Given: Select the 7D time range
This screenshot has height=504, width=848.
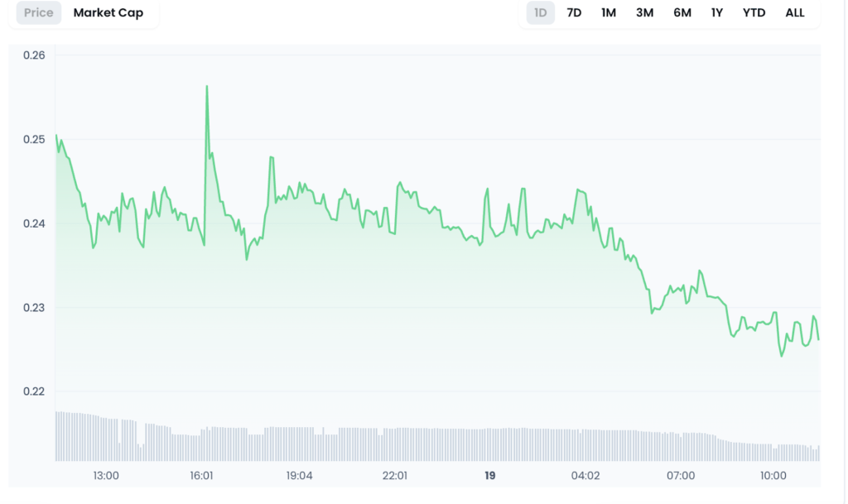Looking at the screenshot, I should pyautogui.click(x=574, y=13).
